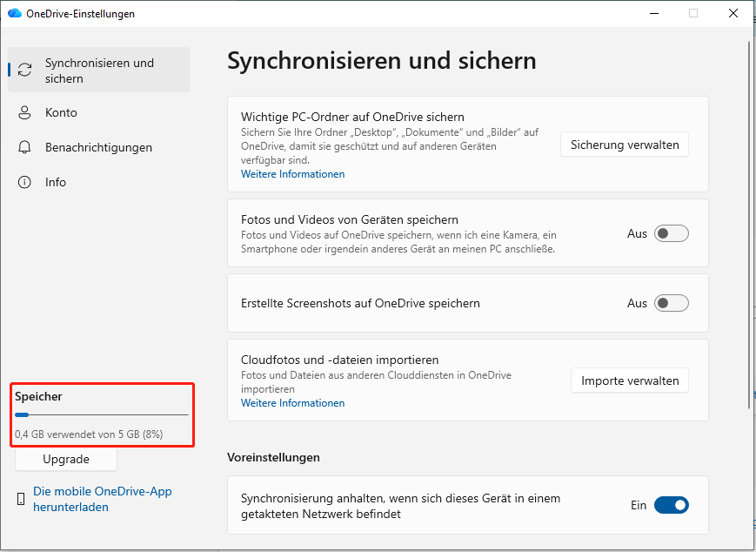This screenshot has height=552, width=756.
Task: Turn on Erstellte Screenshots auf OneDrive speichern
Action: [x=670, y=303]
